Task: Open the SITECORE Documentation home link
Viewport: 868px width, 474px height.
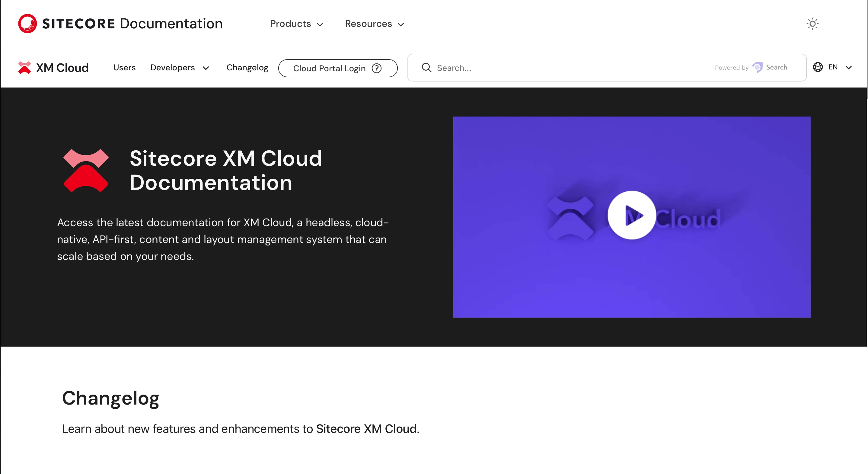Action: (120, 24)
